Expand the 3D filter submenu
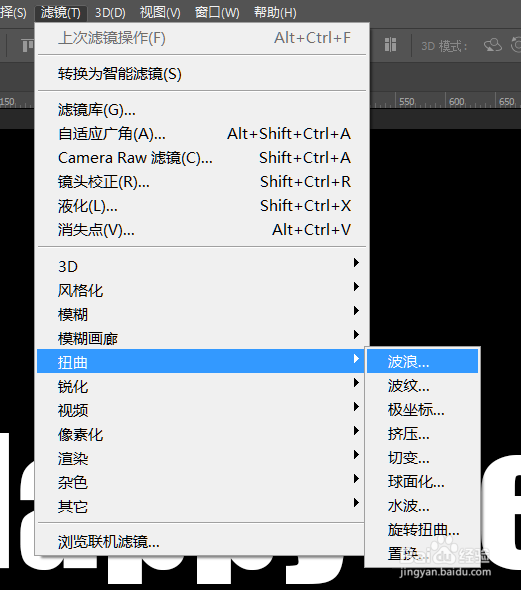This screenshot has width=521, height=590. coord(202,266)
